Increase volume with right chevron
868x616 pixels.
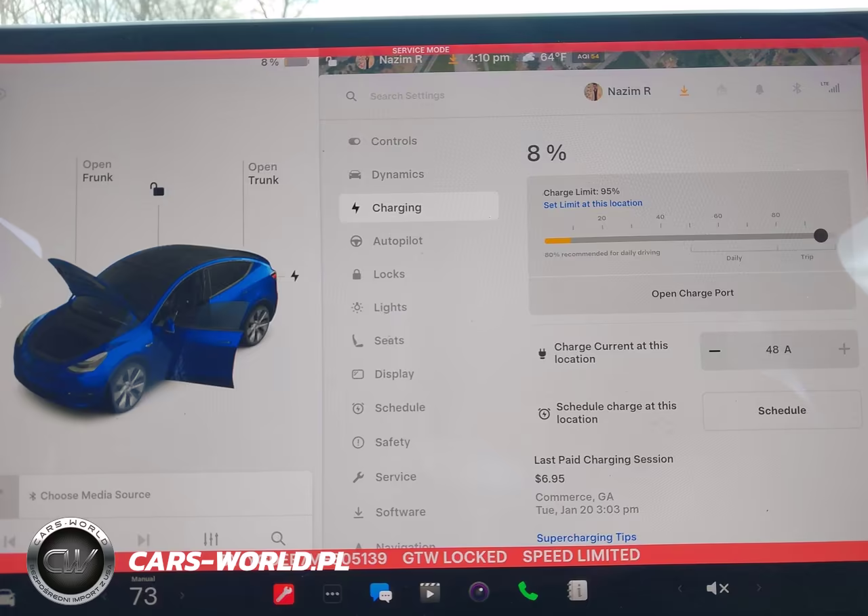tap(759, 588)
